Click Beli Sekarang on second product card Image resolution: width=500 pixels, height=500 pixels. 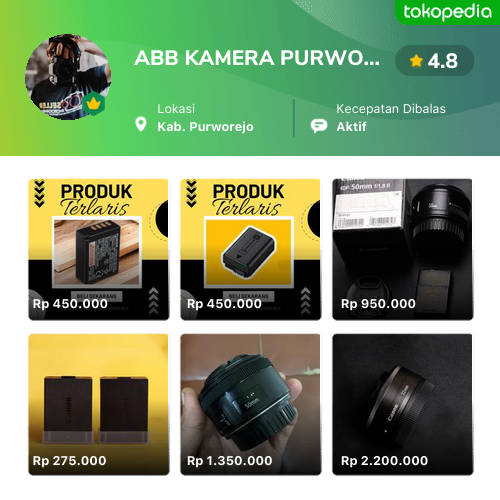[x=249, y=296]
